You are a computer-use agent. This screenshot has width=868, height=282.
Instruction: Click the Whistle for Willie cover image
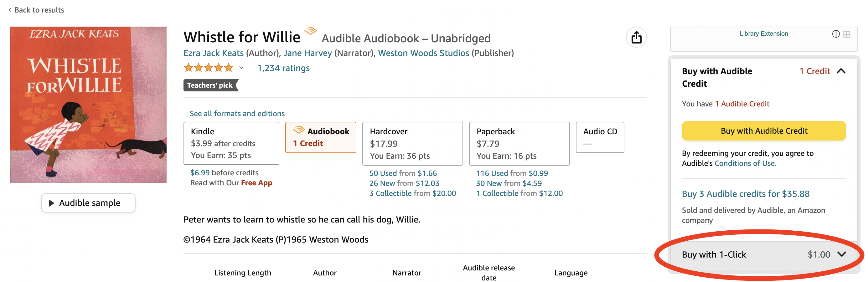[x=88, y=105]
